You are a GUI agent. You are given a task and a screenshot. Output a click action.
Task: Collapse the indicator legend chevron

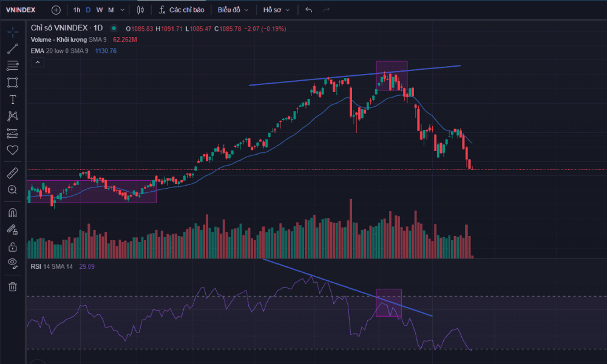(x=38, y=62)
